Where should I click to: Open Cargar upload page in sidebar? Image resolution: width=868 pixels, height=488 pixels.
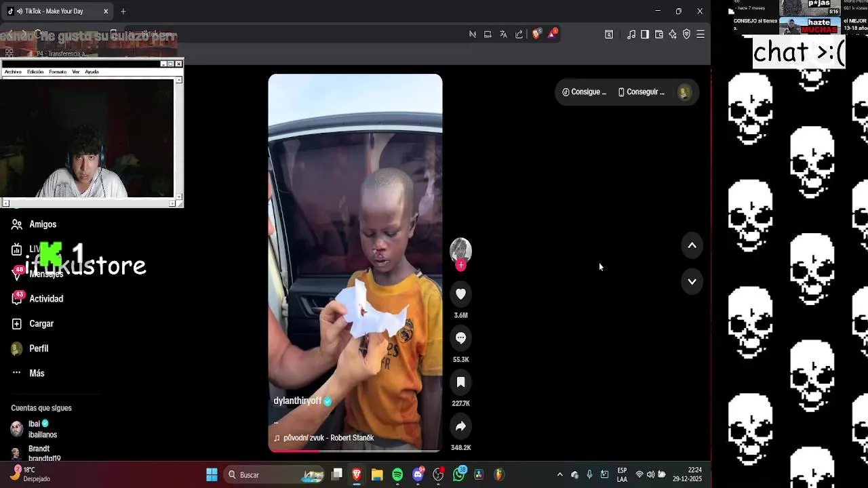[33, 324]
